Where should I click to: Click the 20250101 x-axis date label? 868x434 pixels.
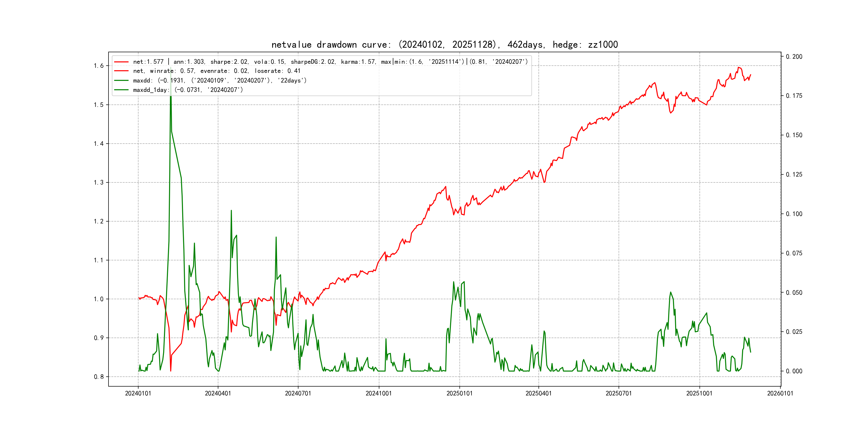click(459, 393)
